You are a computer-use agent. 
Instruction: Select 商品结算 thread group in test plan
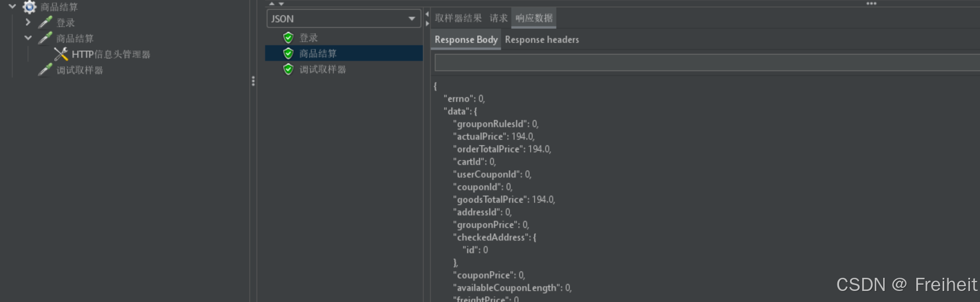tap(59, 7)
